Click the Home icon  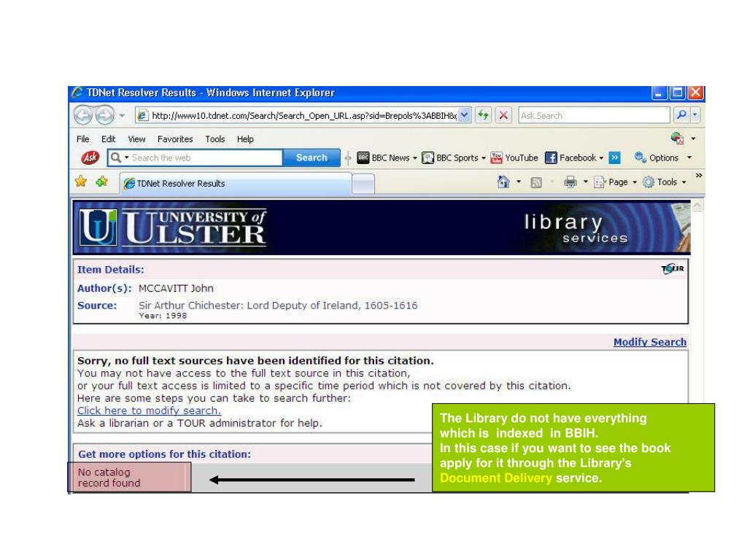[x=503, y=182]
